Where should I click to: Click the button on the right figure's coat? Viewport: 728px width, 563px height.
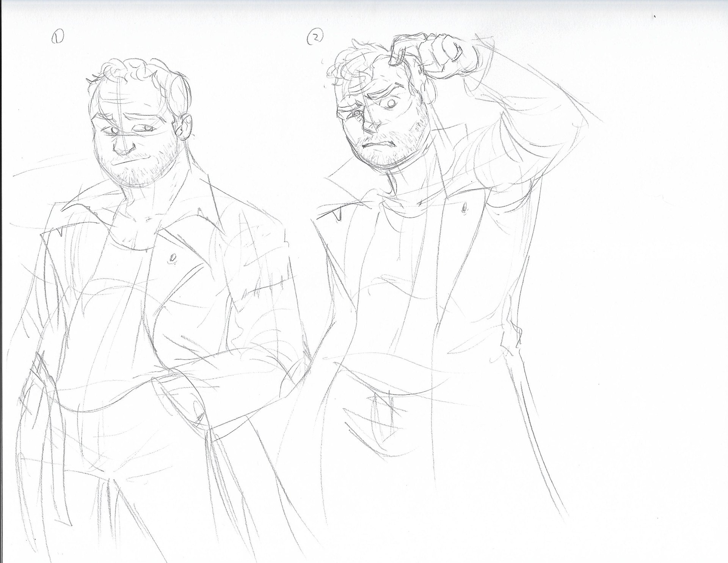click(464, 208)
